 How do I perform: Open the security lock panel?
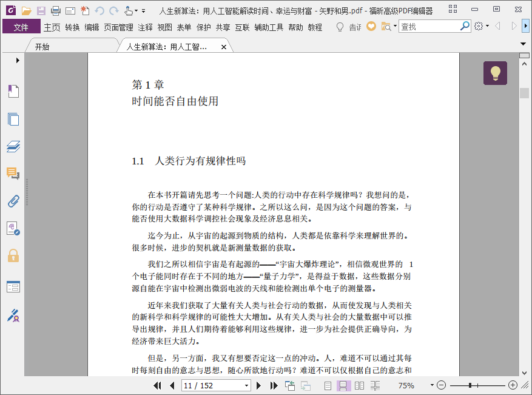[x=13, y=256]
